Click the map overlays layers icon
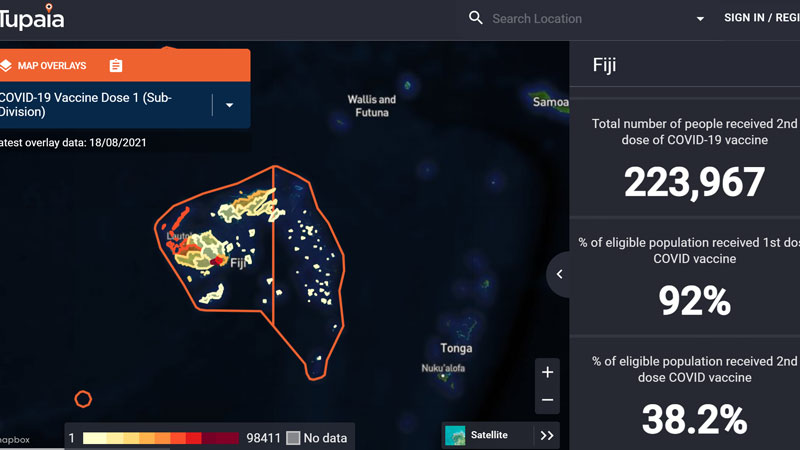Image resolution: width=800 pixels, height=450 pixels. point(6,66)
